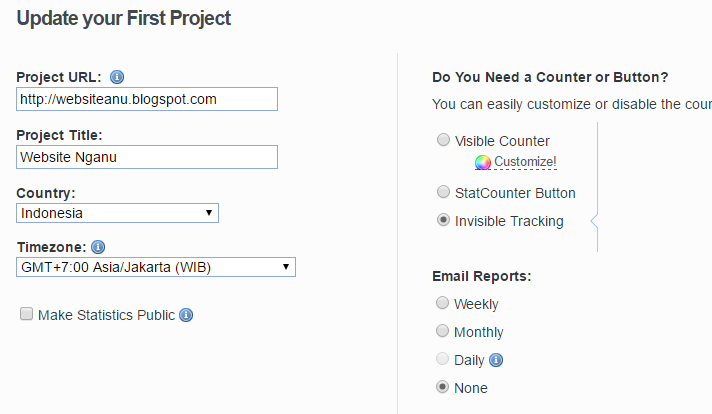Choose Monthly email reports option

pyautogui.click(x=443, y=331)
